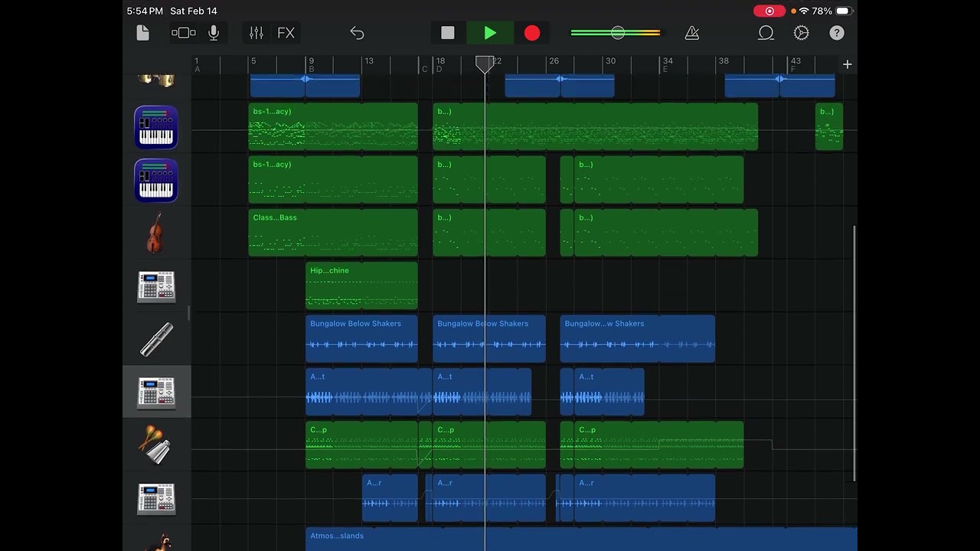
Task: Adjust the master volume slider
Action: 616,33
